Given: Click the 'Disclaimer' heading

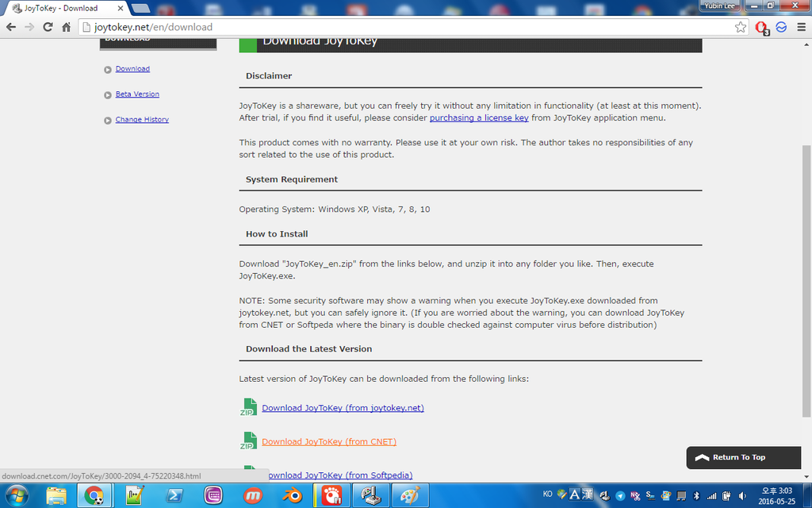Looking at the screenshot, I should tap(269, 75).
